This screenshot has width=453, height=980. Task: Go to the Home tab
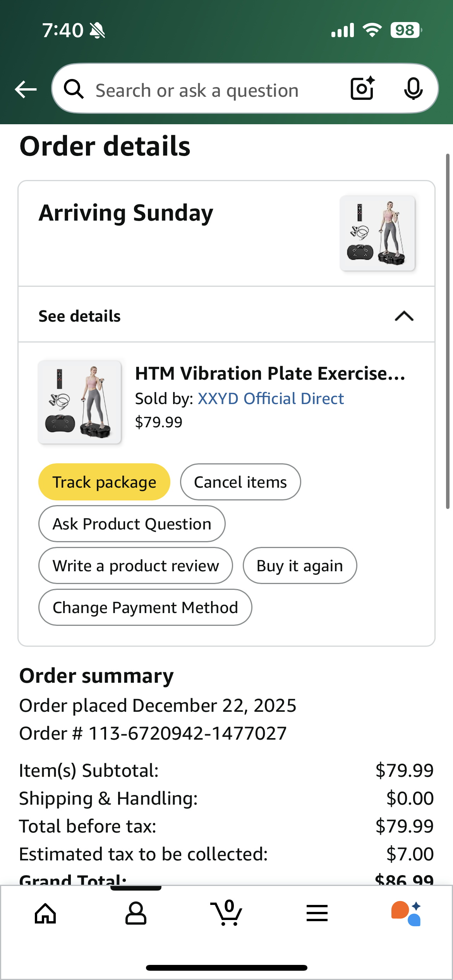45,913
